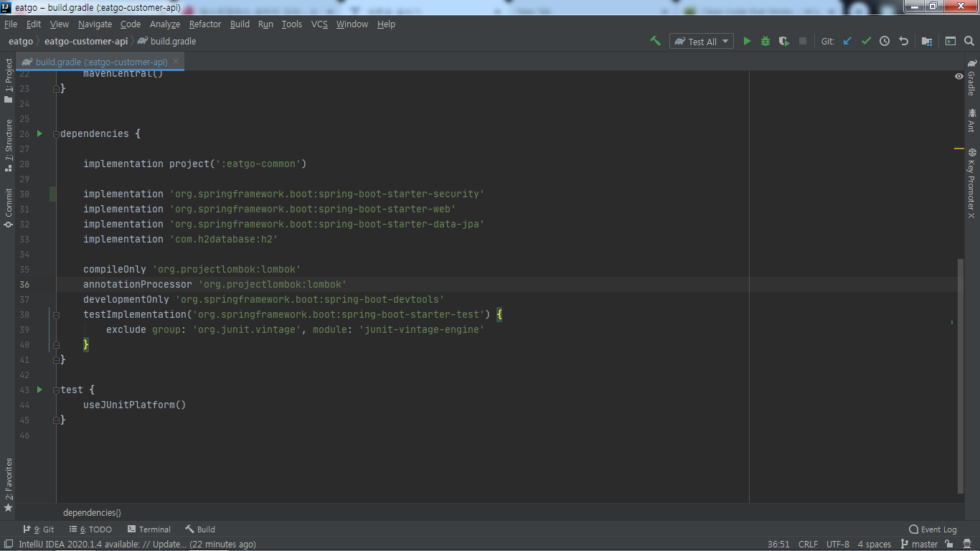Click fold end marker at line 45
Viewport: 980px width, 551px height.
click(56, 420)
